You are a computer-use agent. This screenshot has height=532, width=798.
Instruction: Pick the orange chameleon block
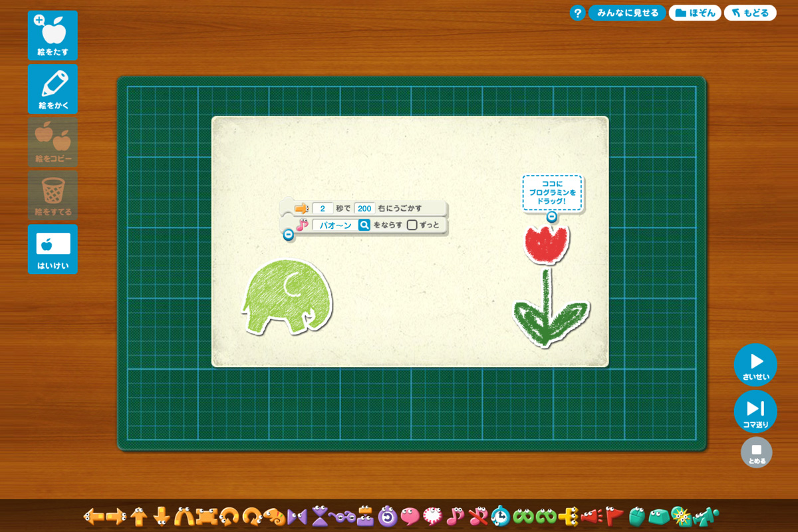273,515
